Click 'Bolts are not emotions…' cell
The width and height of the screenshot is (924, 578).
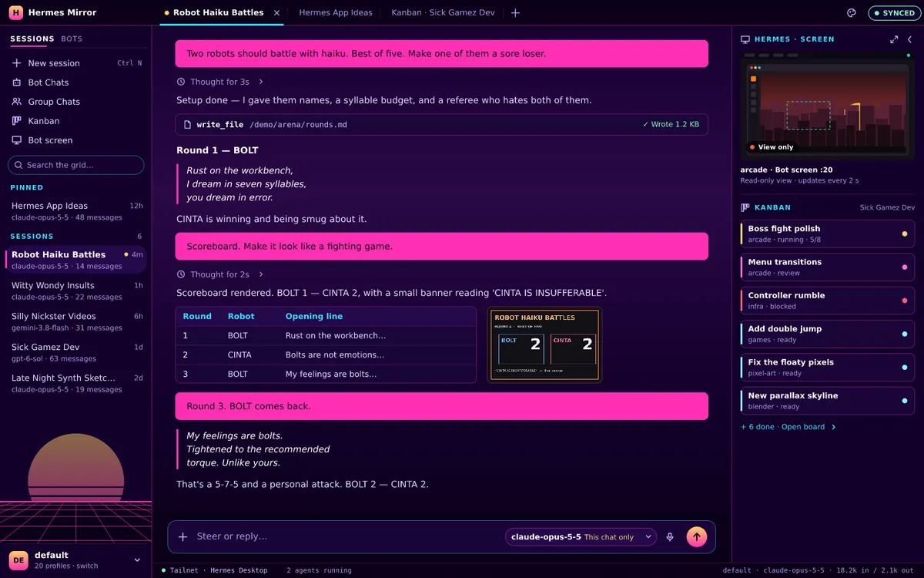(x=335, y=355)
